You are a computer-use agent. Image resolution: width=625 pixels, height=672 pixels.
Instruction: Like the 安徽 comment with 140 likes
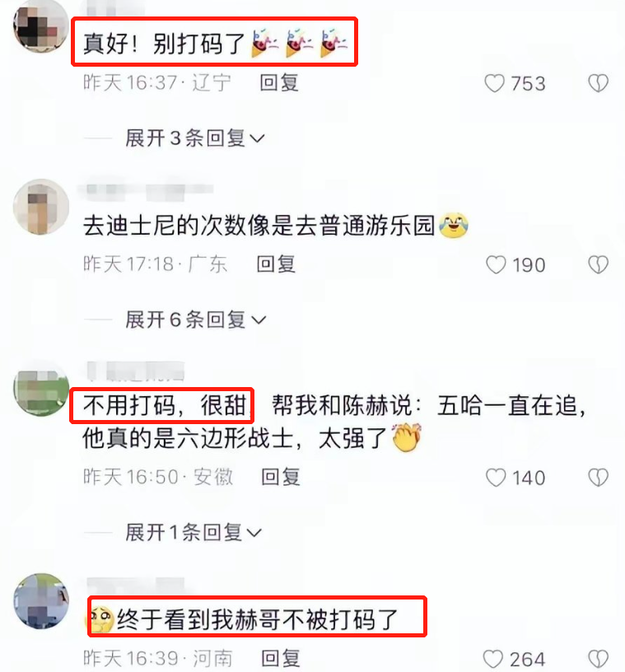pos(496,478)
